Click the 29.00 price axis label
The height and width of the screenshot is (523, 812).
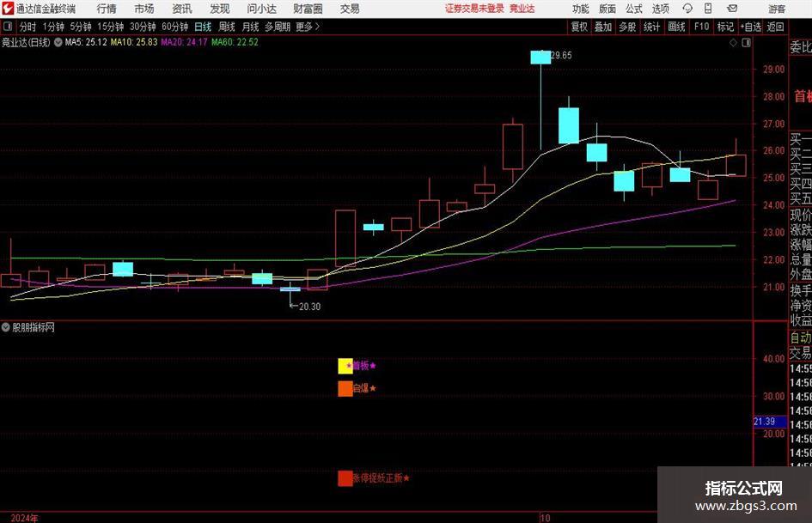[773, 70]
